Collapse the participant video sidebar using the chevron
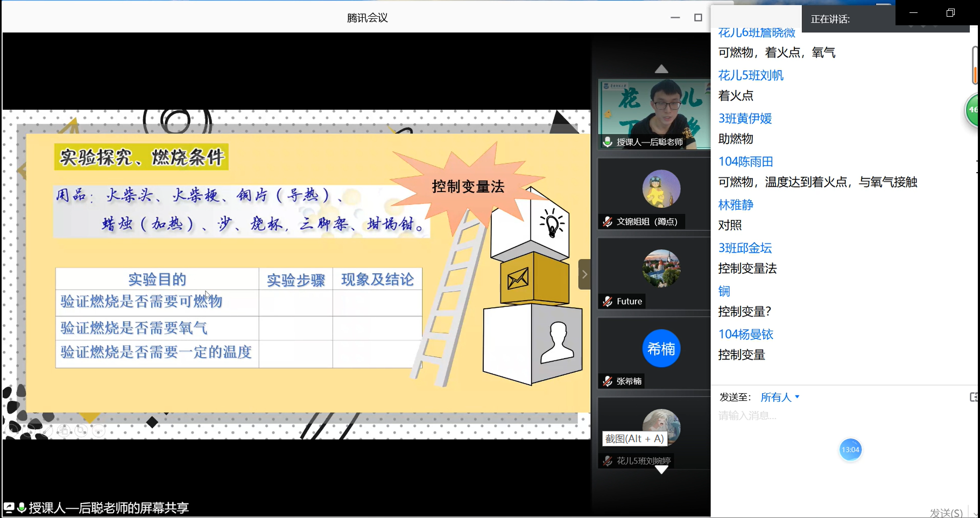The image size is (980, 518). (x=584, y=274)
